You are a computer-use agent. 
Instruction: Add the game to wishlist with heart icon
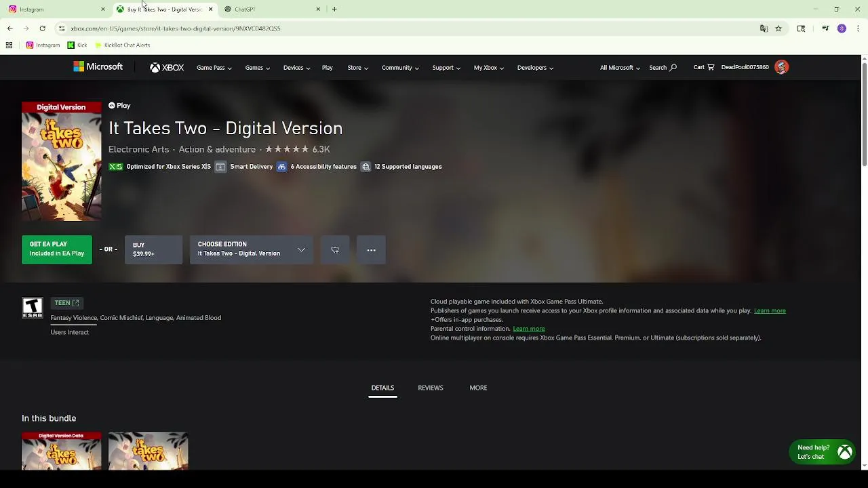[335, 249]
